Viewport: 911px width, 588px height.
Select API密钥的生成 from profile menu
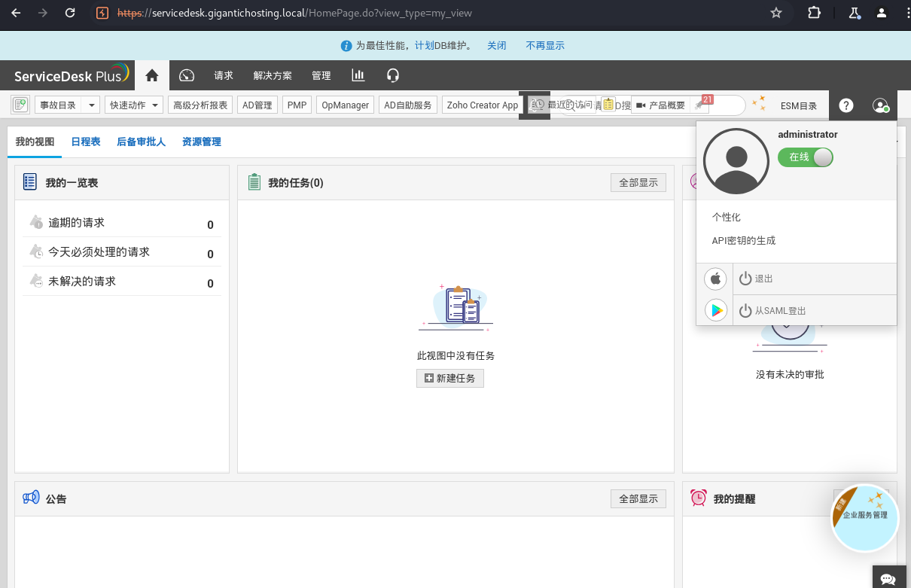coord(744,241)
